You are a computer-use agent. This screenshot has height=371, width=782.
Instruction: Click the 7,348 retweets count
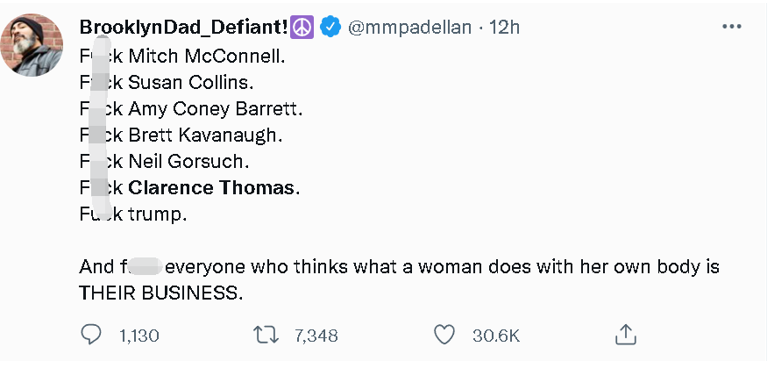click(x=316, y=336)
